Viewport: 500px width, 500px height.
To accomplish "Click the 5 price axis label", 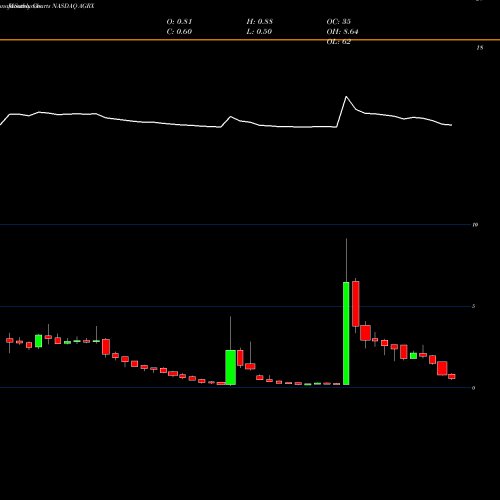I will point(474,306).
